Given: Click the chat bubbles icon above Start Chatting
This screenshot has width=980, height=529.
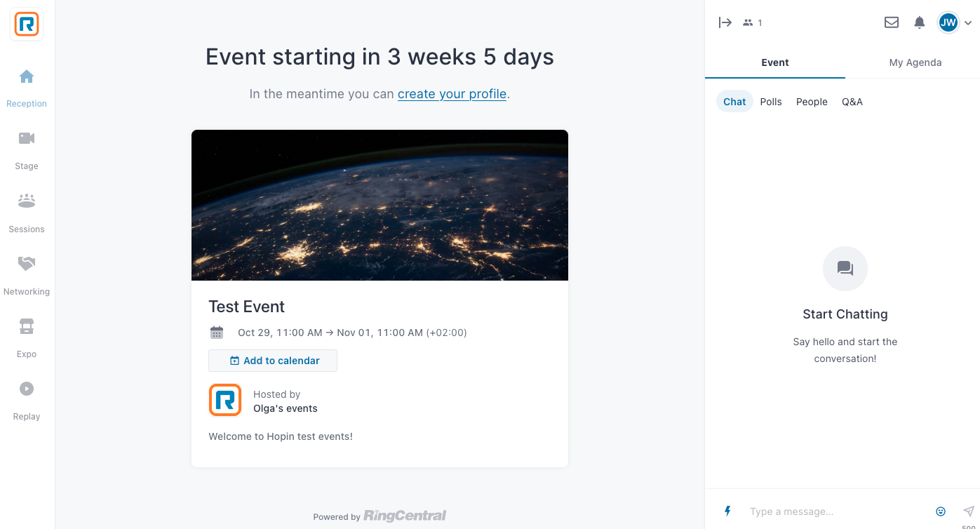Looking at the screenshot, I should tap(845, 269).
